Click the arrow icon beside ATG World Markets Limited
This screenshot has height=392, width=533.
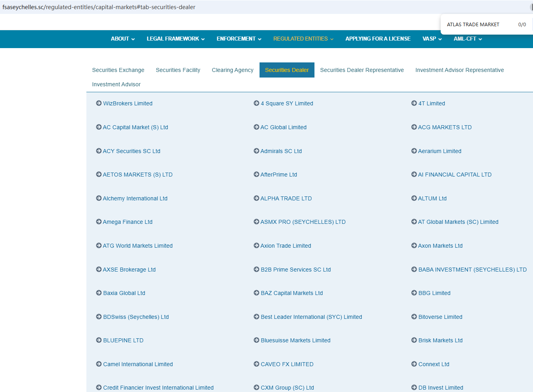(x=99, y=246)
